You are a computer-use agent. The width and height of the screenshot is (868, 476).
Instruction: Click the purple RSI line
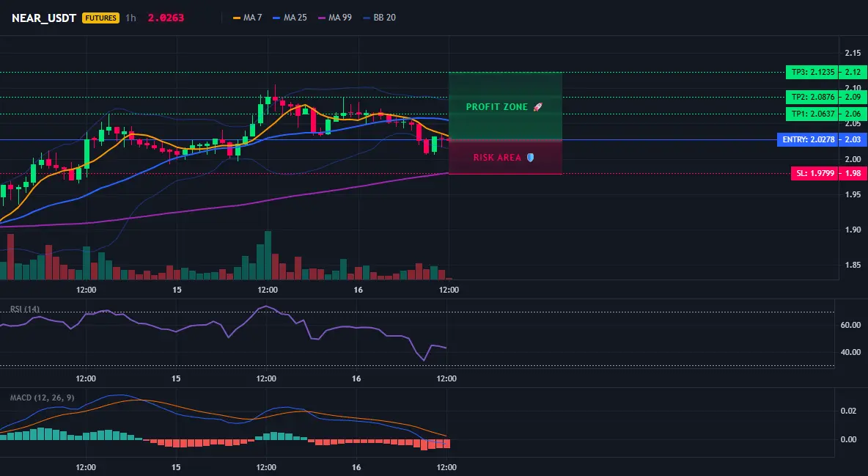(x=221, y=324)
